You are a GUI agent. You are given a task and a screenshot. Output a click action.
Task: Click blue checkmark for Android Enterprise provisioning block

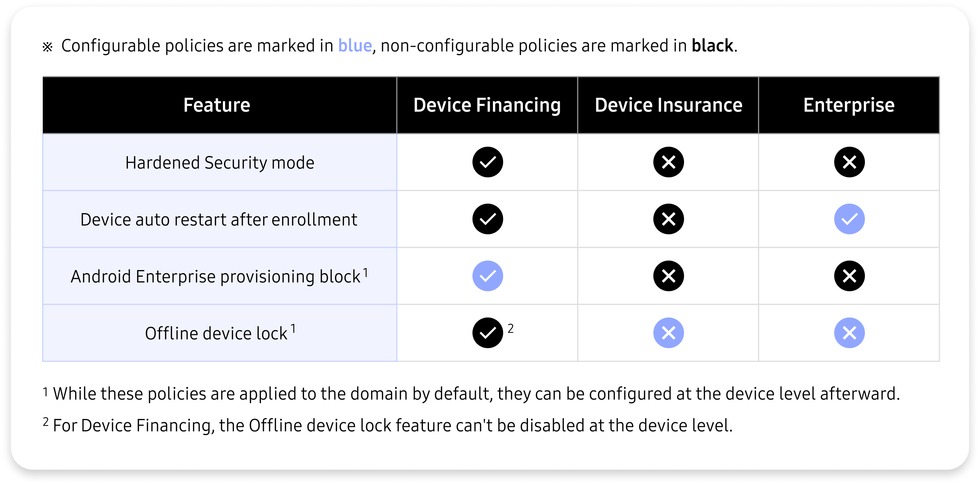(487, 276)
